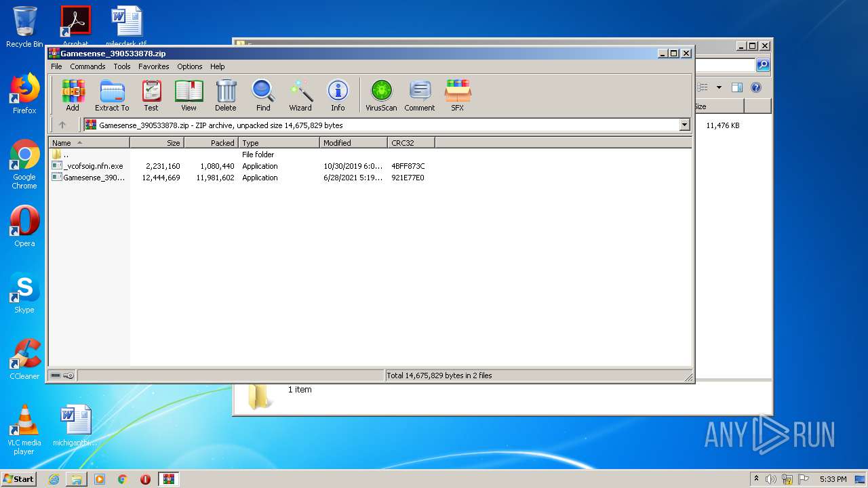Sort by the Modified column header
The image size is (868, 488).
[354, 143]
